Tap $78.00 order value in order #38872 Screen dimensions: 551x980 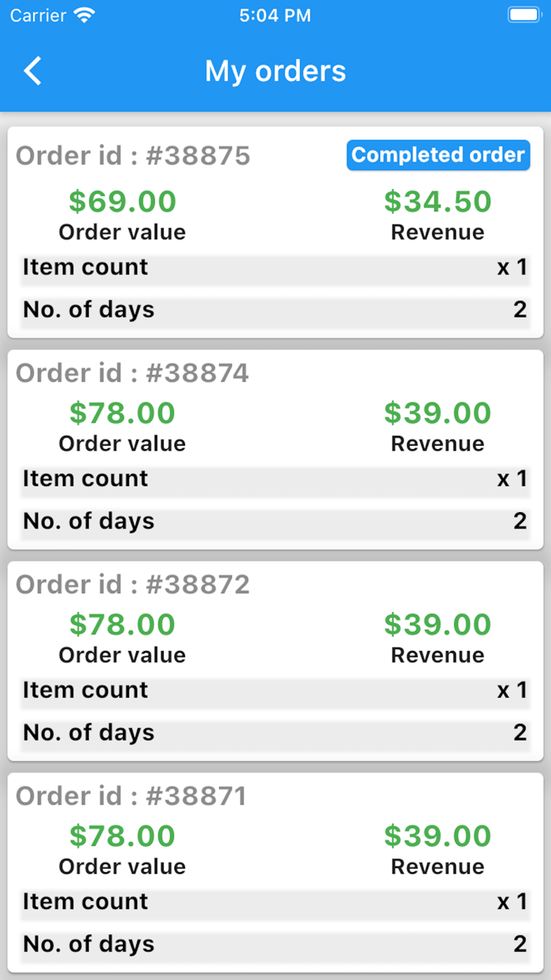point(122,624)
